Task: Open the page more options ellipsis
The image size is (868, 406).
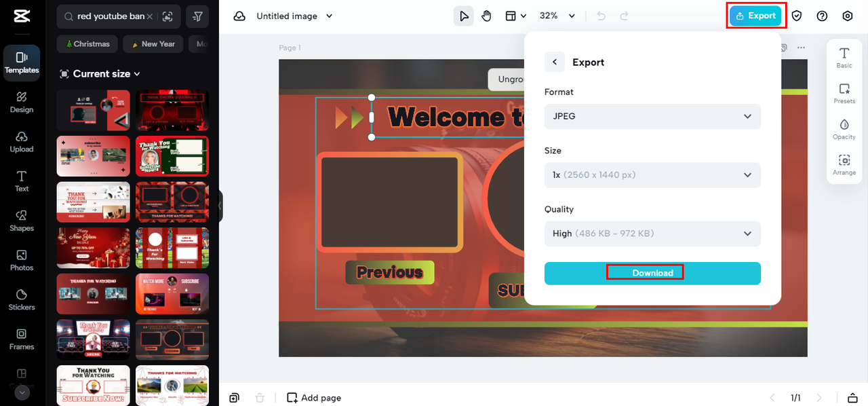Action: [x=801, y=48]
